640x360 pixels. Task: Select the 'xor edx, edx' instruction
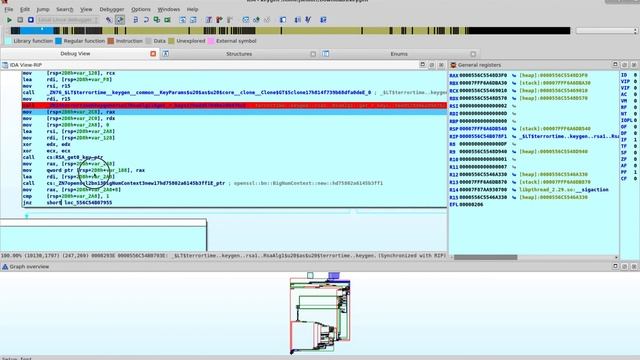46,144
